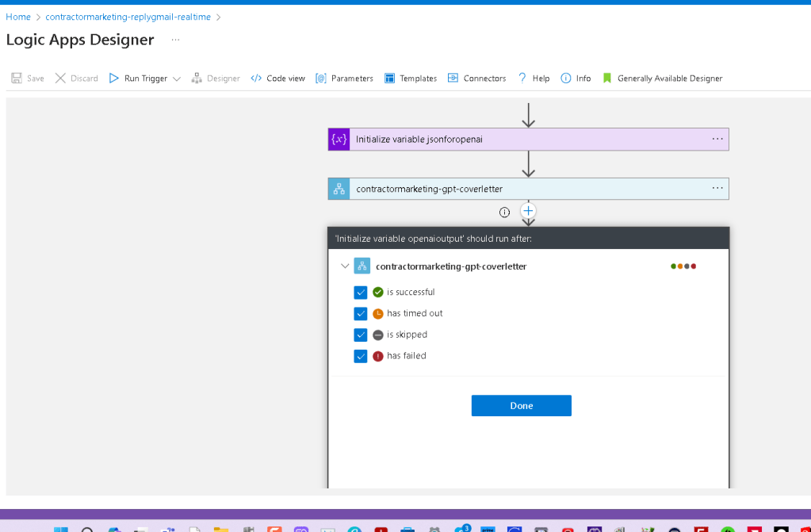Click contractormarketing-gpt-coverletter label in run-after panel
This screenshot has height=532, width=811.
click(451, 266)
